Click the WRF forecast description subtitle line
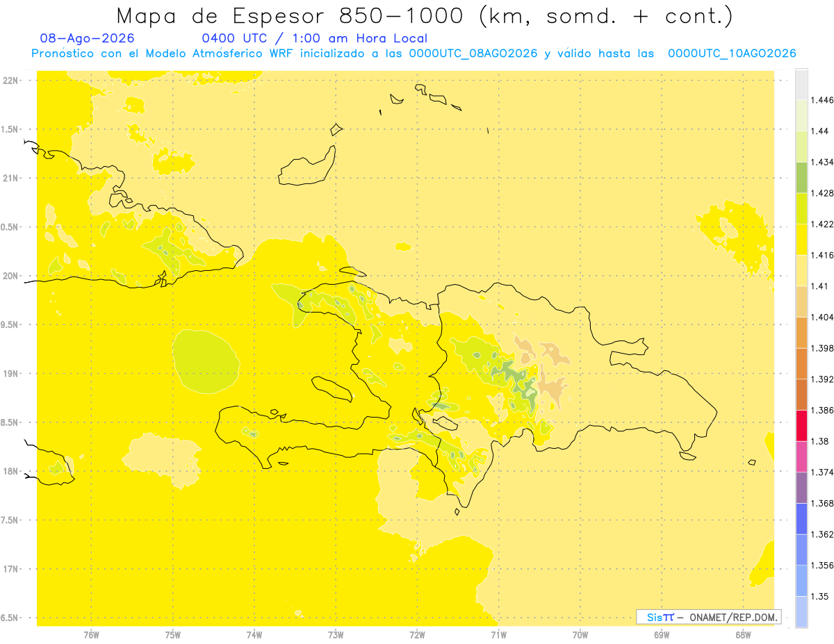 [414, 53]
